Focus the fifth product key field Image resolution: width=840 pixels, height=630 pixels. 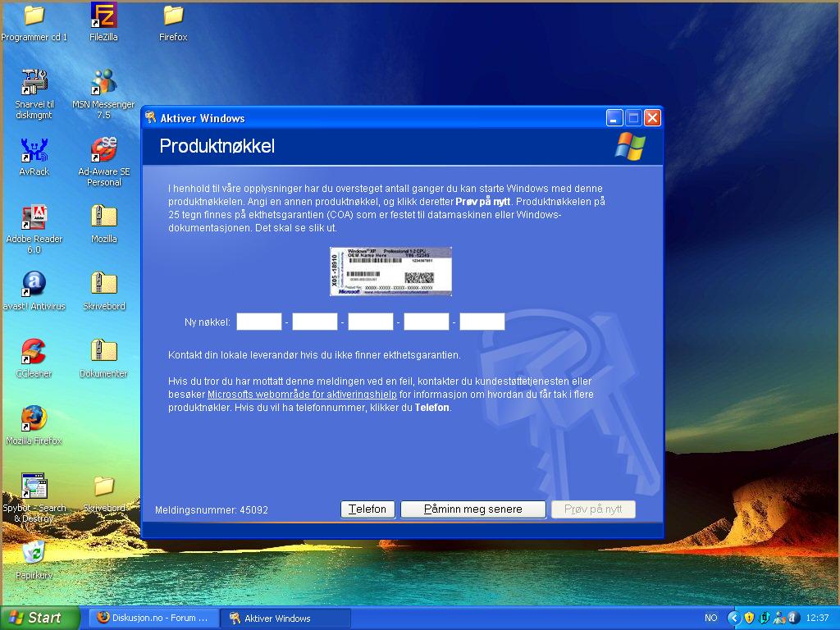pyautogui.click(x=482, y=322)
